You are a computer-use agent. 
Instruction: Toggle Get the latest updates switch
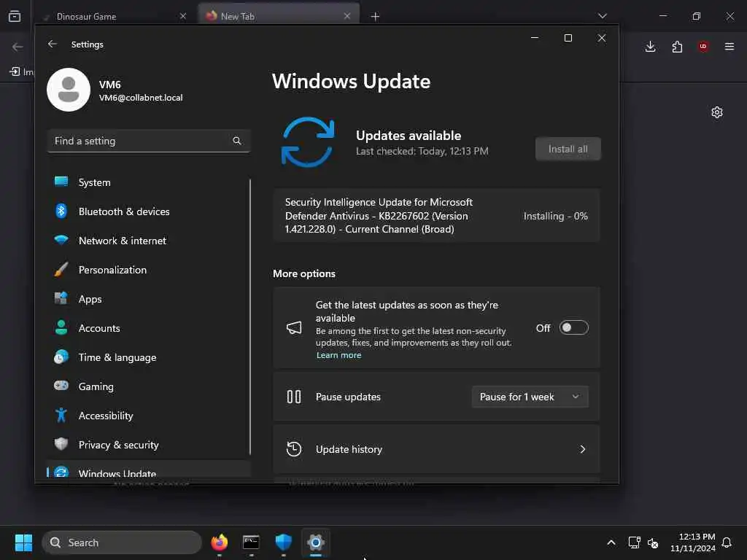pyautogui.click(x=573, y=327)
